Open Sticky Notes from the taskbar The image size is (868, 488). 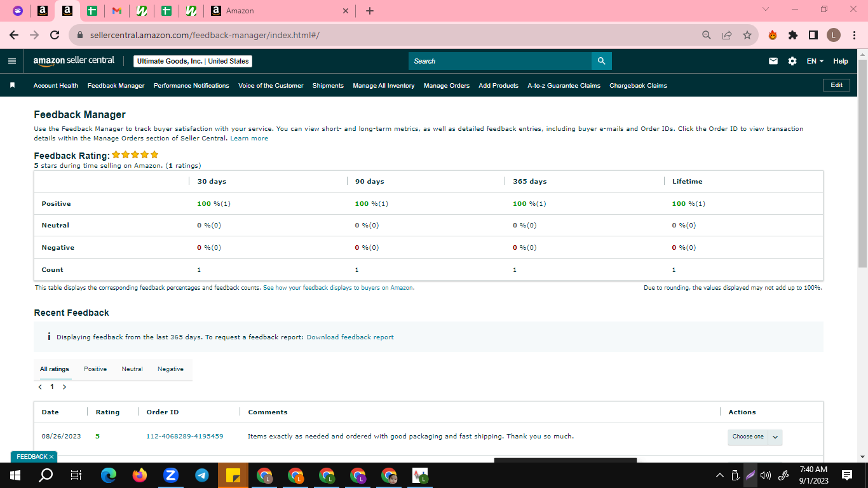click(x=233, y=475)
